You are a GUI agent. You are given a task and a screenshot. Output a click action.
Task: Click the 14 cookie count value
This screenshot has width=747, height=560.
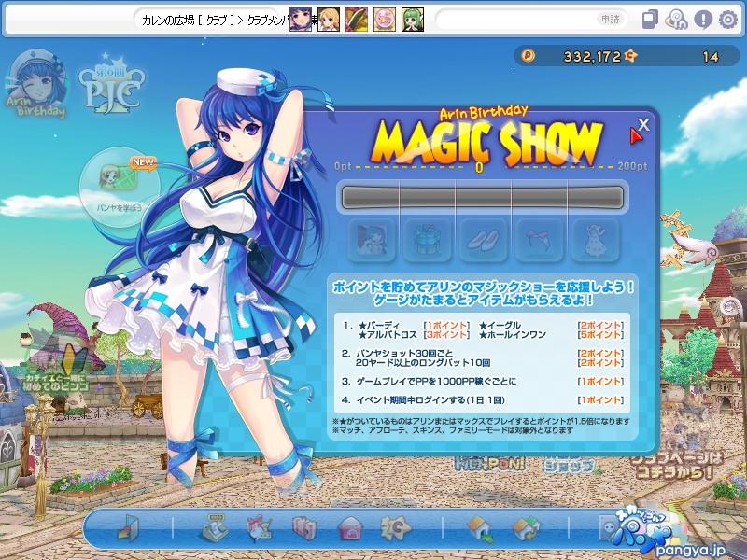[x=710, y=57]
